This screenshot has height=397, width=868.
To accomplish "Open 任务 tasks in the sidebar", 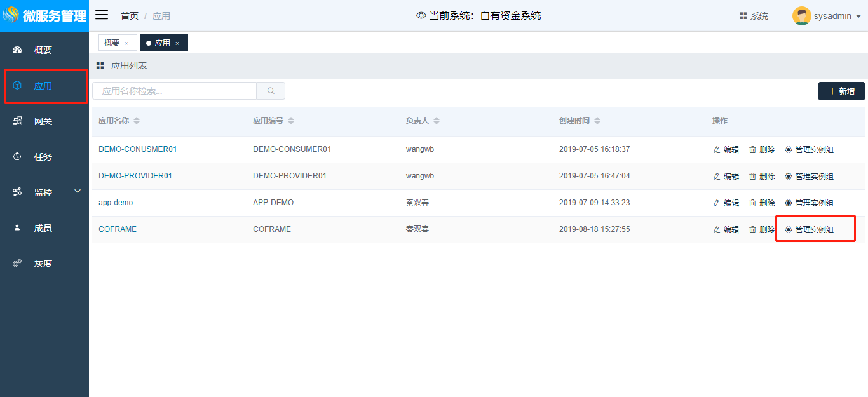I will [x=43, y=157].
